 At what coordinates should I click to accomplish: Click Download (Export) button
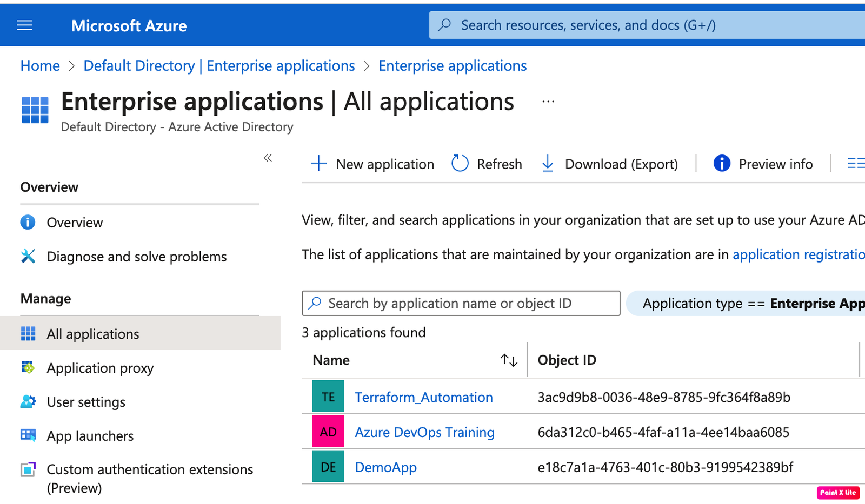click(609, 164)
